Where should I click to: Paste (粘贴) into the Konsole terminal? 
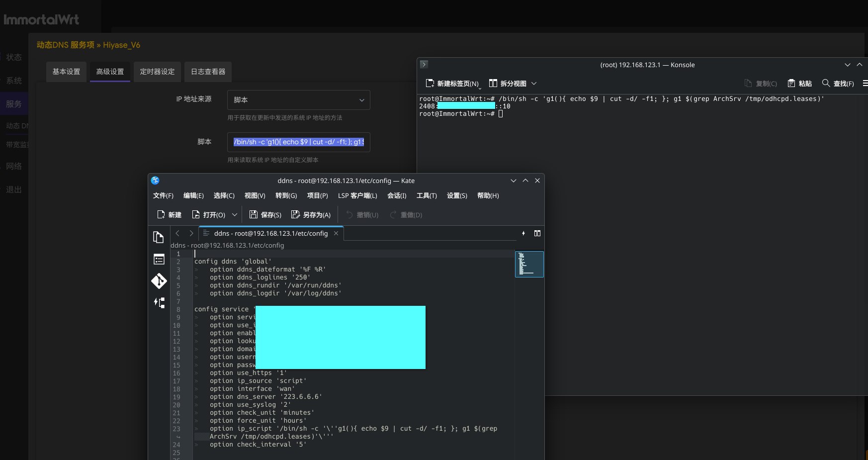click(800, 84)
